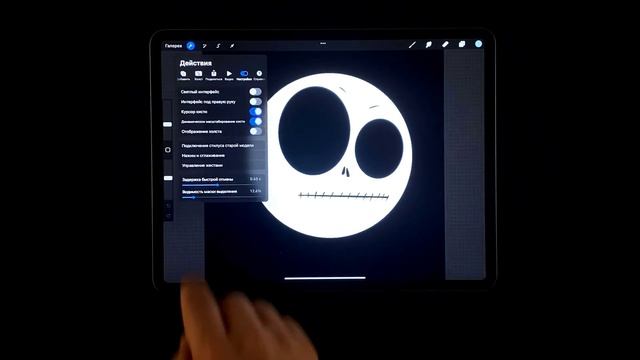Image resolution: width=640 pixels, height=360 pixels.
Task: Open Управление жестами settings
Action: 222,165
